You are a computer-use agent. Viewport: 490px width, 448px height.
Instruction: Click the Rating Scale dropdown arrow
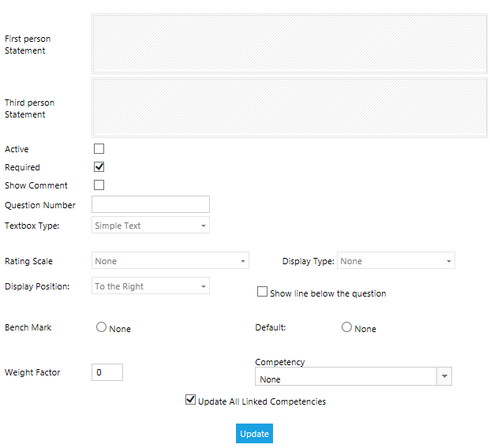click(x=242, y=261)
